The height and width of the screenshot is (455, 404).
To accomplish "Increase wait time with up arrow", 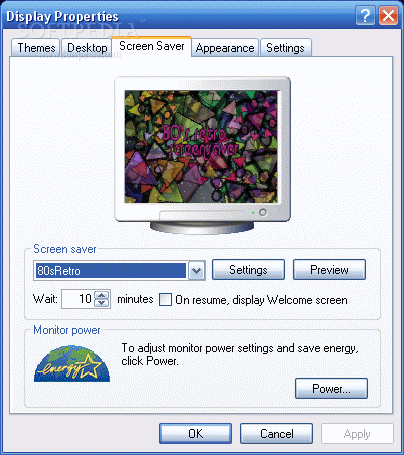I will pyautogui.click(x=102, y=295).
